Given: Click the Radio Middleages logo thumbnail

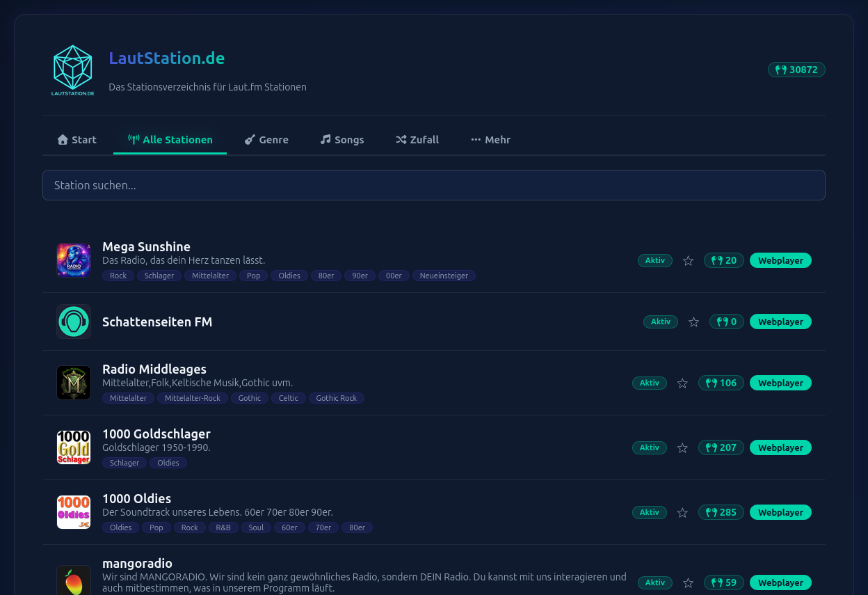Looking at the screenshot, I should (x=74, y=383).
